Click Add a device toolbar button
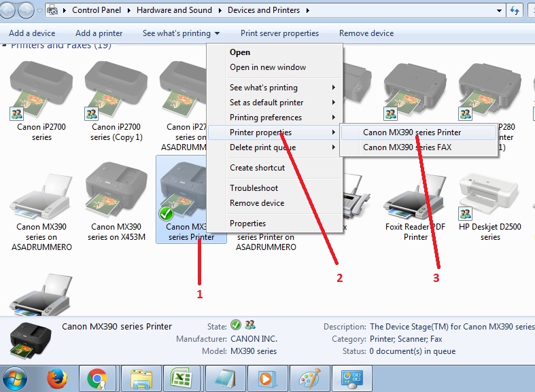 32,33
